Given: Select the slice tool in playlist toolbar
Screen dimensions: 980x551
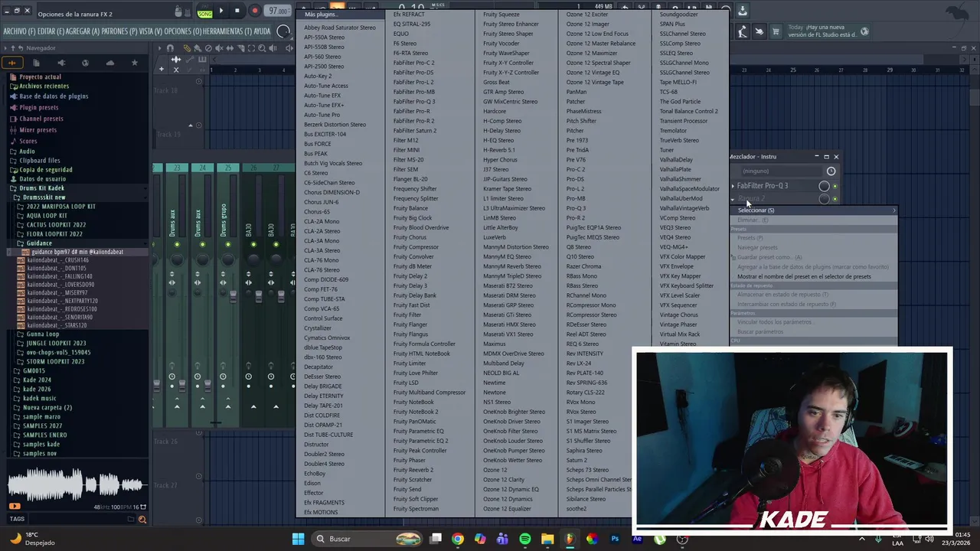Looking at the screenshot, I should [240, 48].
